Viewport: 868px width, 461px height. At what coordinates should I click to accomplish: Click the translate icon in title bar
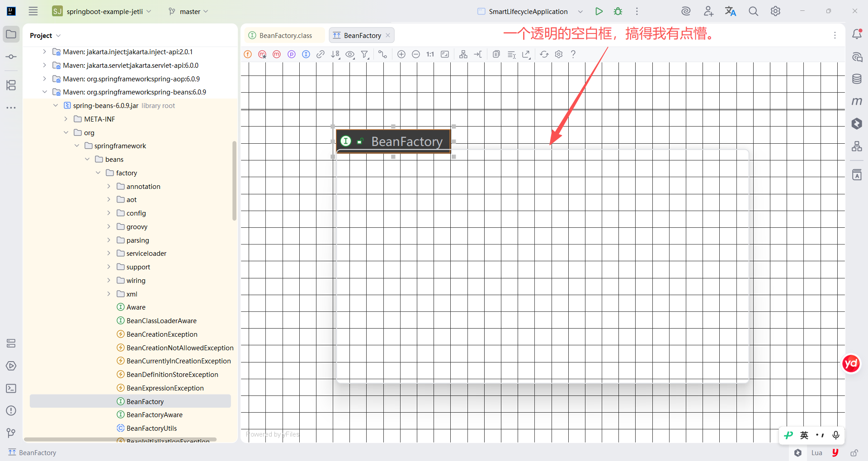coord(731,11)
